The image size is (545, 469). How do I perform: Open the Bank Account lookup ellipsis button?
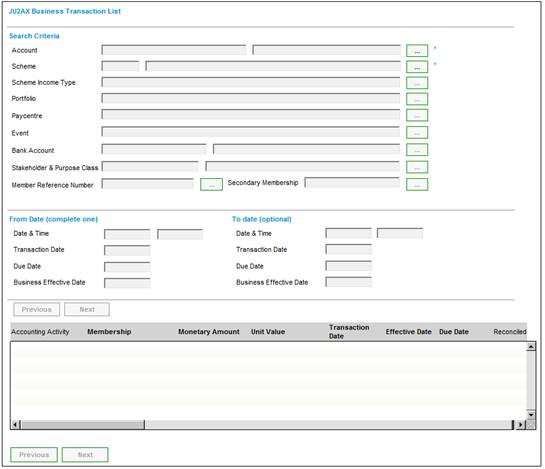coord(417,150)
